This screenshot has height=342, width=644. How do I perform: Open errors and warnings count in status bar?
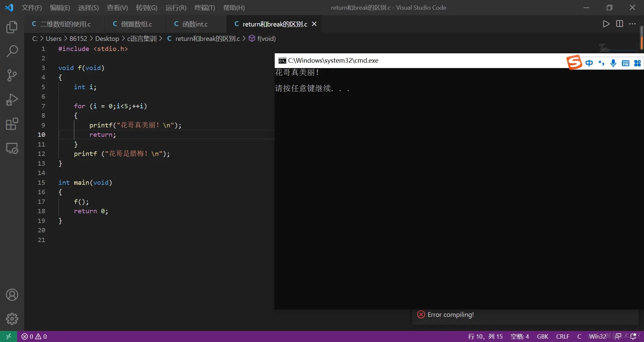[34, 336]
